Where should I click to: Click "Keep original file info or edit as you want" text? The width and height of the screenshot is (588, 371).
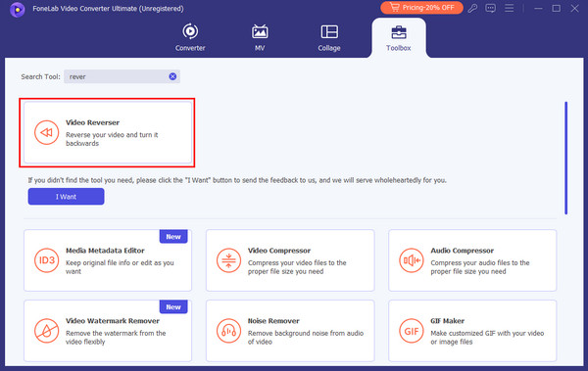(x=120, y=267)
